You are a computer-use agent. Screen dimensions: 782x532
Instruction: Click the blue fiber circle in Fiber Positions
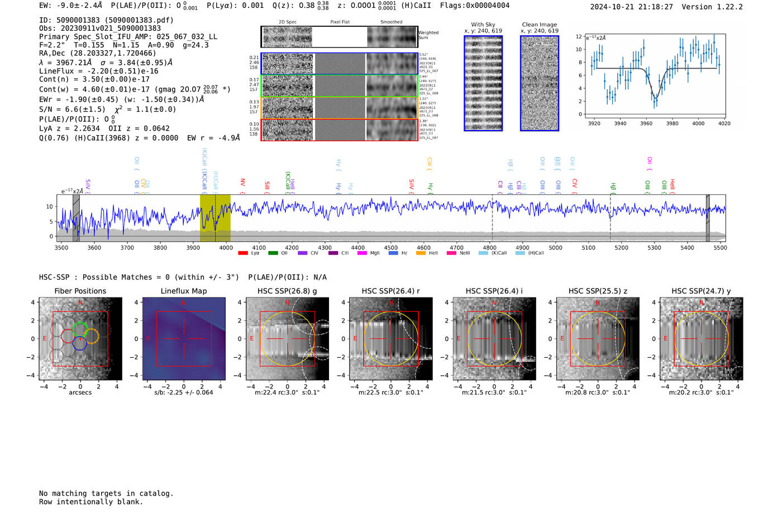pos(80,343)
